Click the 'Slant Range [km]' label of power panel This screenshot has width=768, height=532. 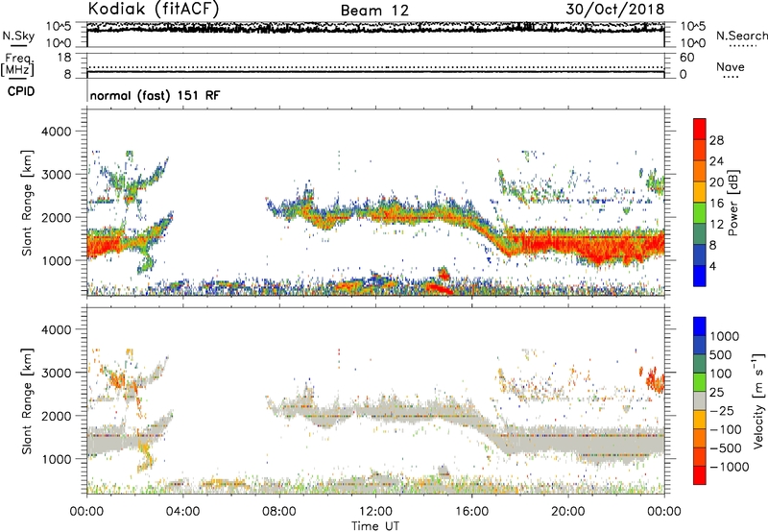coord(27,203)
